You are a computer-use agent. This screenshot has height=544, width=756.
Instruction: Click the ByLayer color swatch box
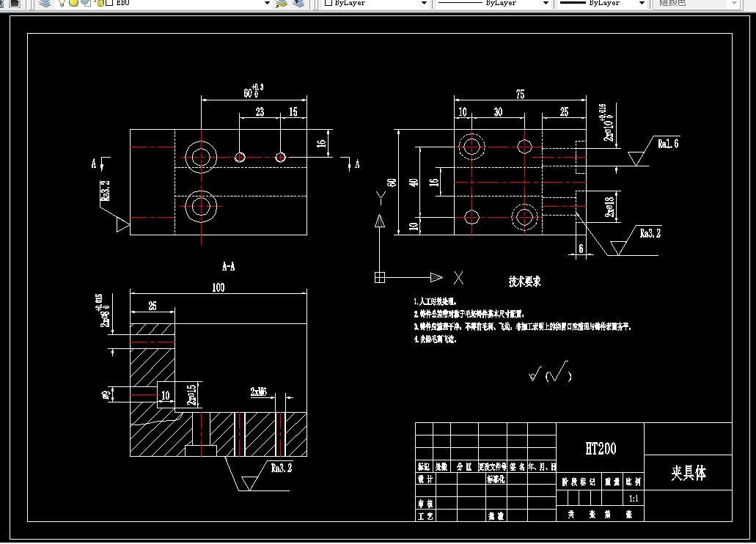(x=329, y=2)
